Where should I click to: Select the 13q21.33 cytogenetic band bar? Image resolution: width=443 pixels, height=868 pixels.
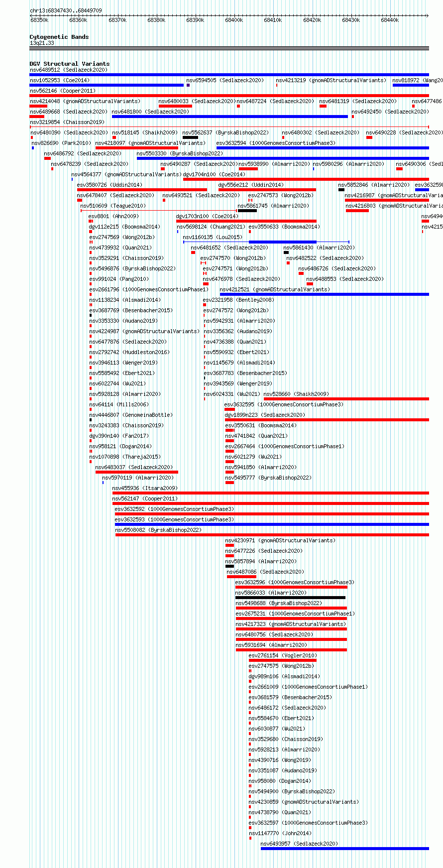pyautogui.click(x=229, y=48)
